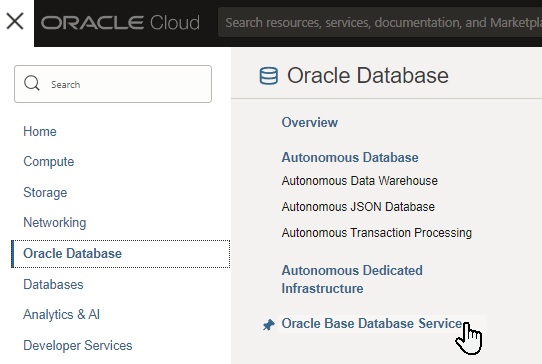Open Developer Services category
542x364 pixels.
point(78,346)
